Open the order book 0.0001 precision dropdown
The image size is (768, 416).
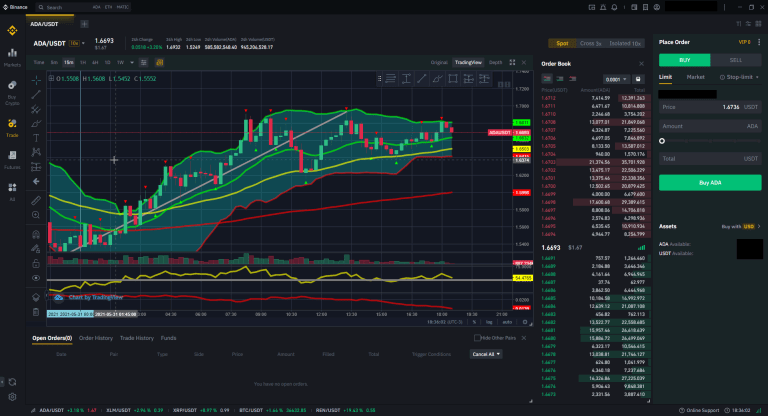click(616, 79)
